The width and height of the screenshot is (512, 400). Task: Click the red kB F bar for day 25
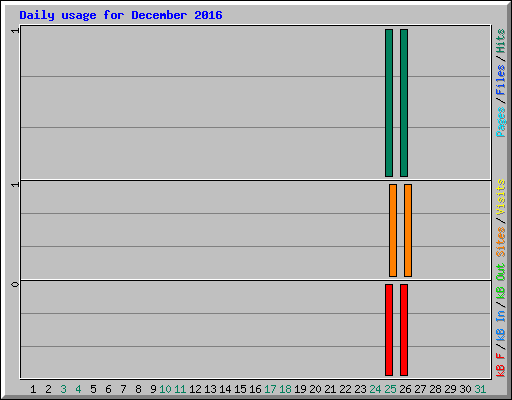click(x=389, y=330)
